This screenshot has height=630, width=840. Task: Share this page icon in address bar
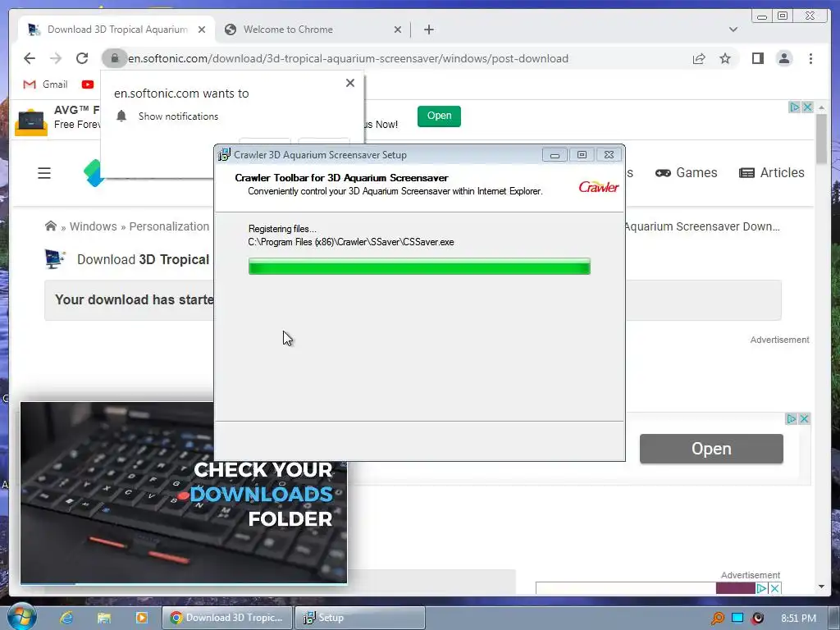pyautogui.click(x=699, y=58)
